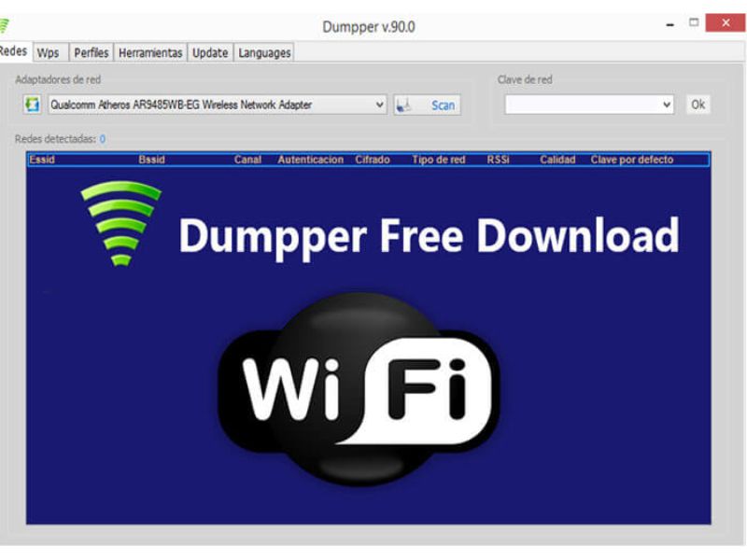
Task: Click the Tipo de red column header
Action: (439, 160)
